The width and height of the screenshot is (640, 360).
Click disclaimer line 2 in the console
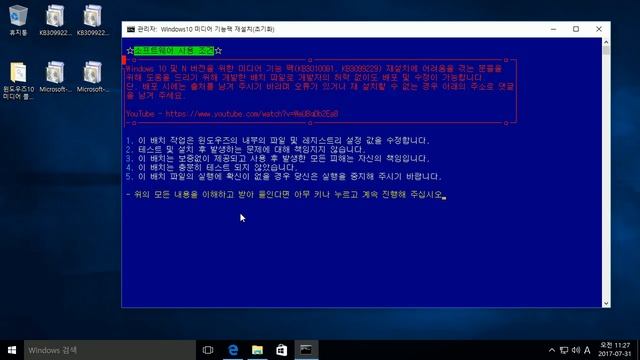(245, 149)
